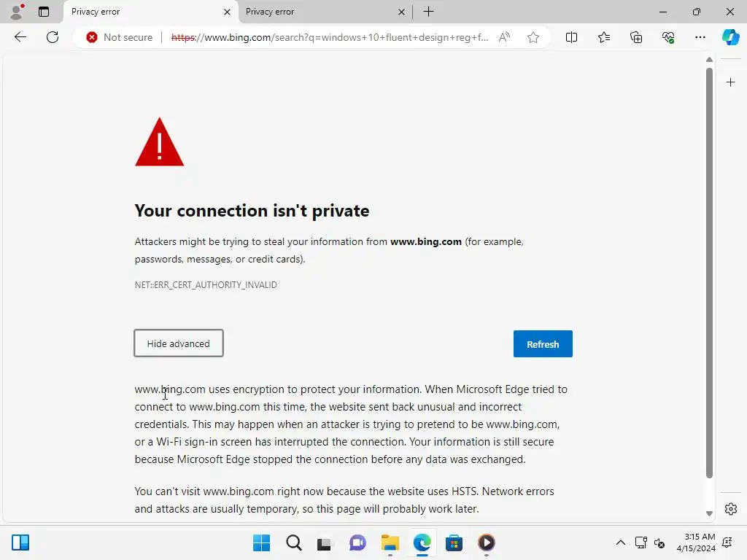Open the Favorites list icon
This screenshot has width=747, height=560.
coord(604,37)
